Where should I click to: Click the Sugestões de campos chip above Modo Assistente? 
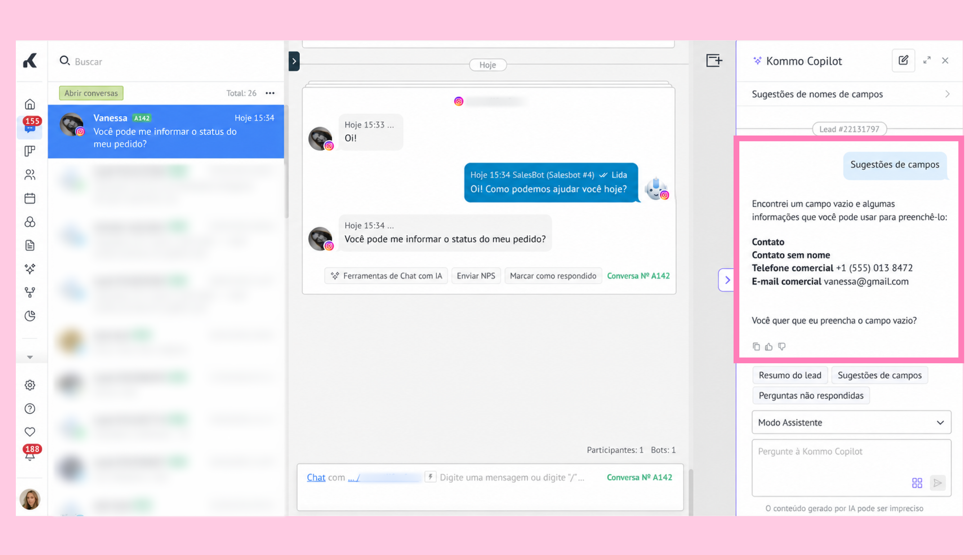pos(880,375)
